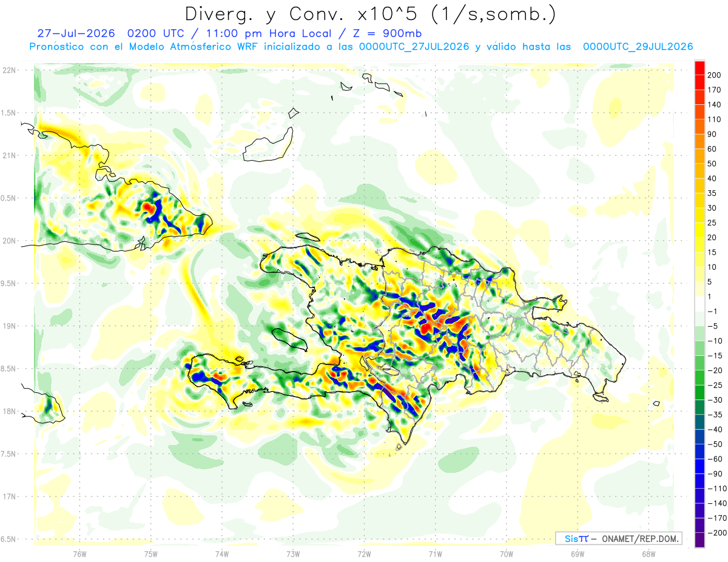The image size is (728, 562).
Task: Click the positive '30' colorbar value
Action: click(x=712, y=208)
